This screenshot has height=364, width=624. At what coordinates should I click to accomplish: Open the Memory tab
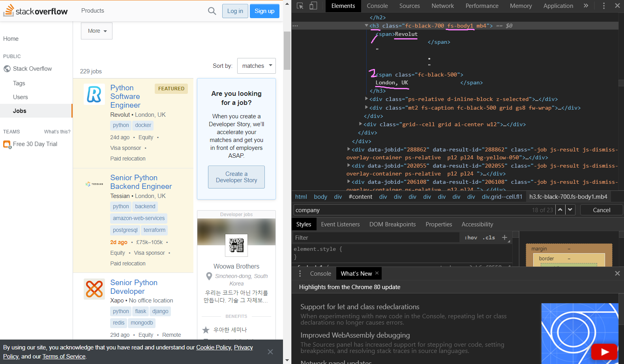[x=521, y=6]
